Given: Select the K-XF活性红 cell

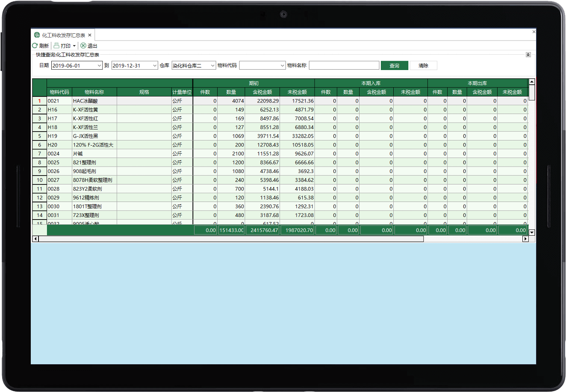Looking at the screenshot, I should coord(94,119).
